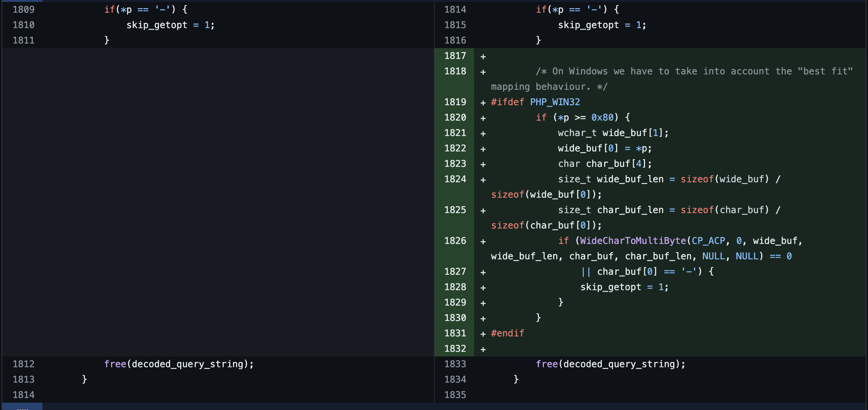Viewport: 868px width, 410px height.
Task: Click added line number 1822
Action: 455,148
